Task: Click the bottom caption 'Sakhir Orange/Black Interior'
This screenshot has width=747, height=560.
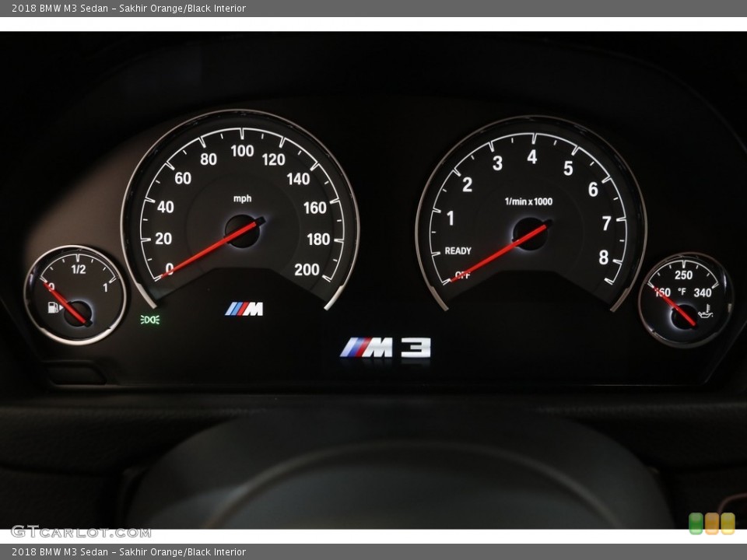Action: 182,552
